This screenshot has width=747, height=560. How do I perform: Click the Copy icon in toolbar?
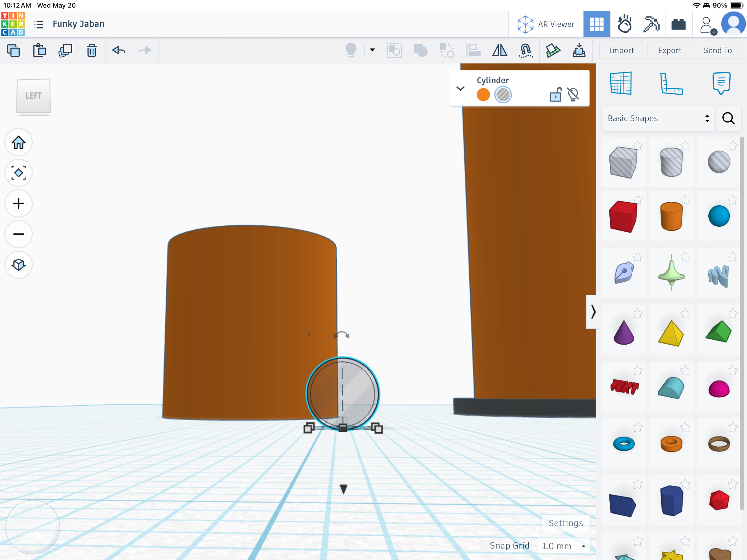(x=13, y=51)
